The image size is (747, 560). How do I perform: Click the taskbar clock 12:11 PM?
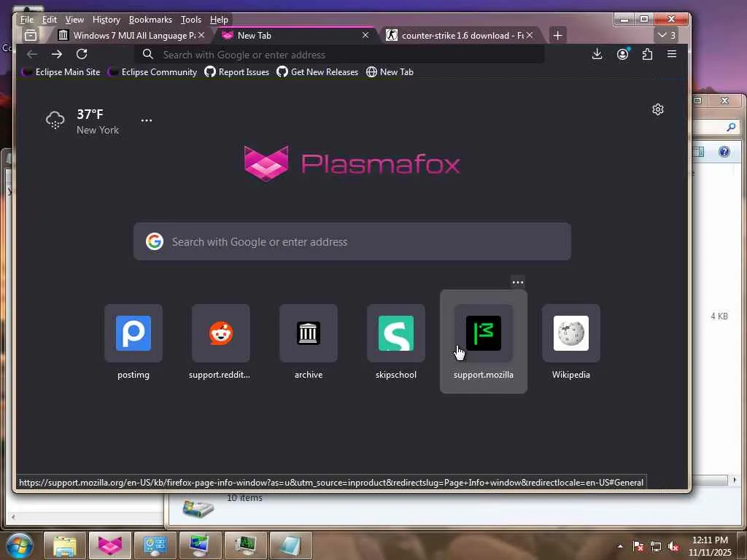pyautogui.click(x=710, y=546)
